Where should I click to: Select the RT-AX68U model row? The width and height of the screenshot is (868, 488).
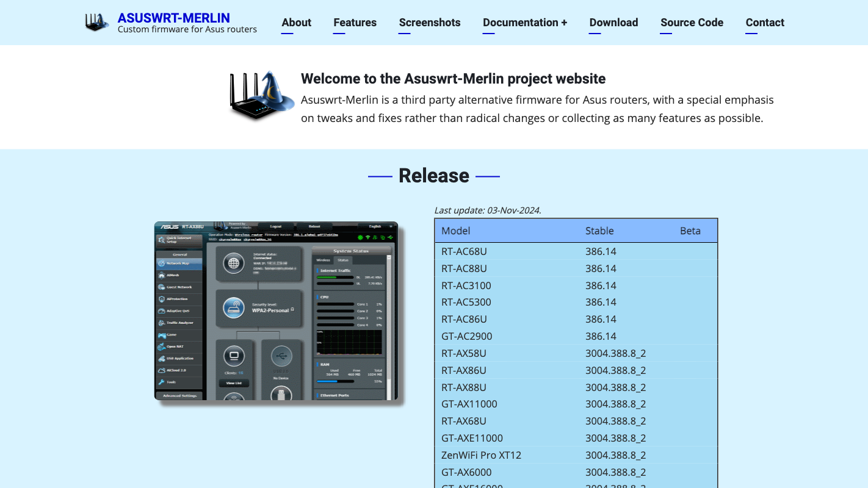tap(576, 421)
